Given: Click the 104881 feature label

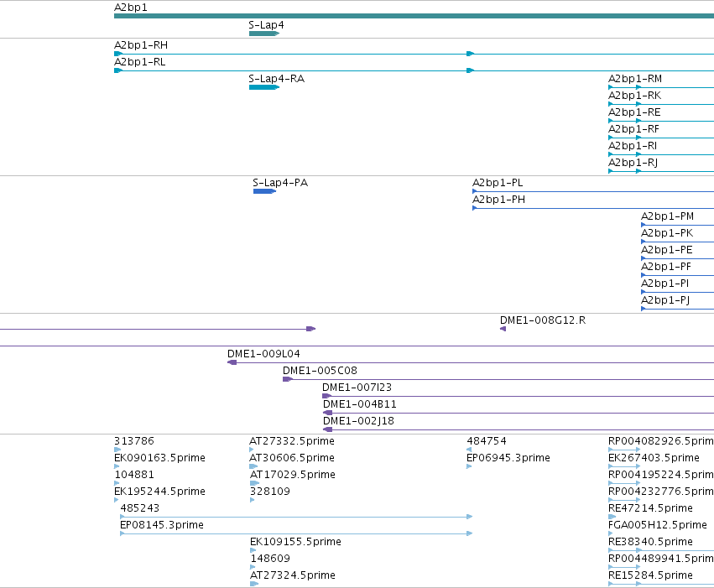Looking at the screenshot, I should [x=134, y=475].
